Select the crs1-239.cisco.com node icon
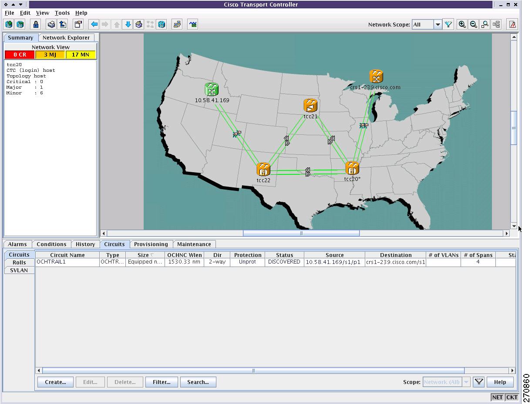The image size is (532, 404). pos(376,77)
